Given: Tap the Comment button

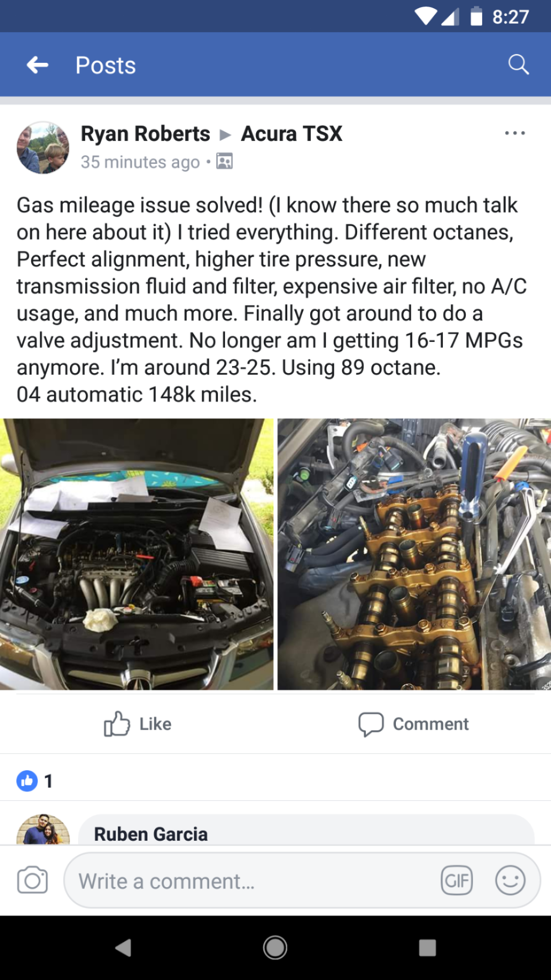Looking at the screenshot, I should coord(413,724).
